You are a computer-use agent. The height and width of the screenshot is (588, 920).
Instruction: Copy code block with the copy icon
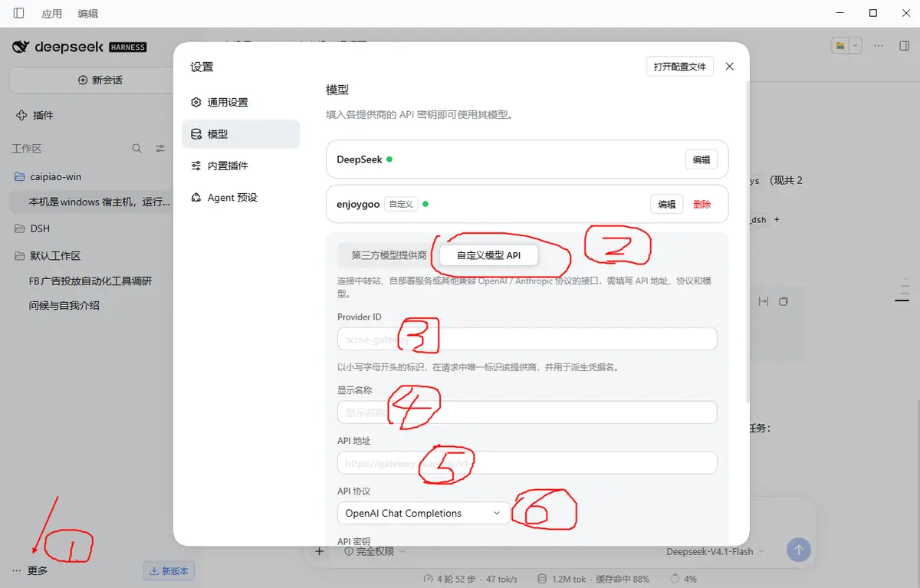(784, 301)
